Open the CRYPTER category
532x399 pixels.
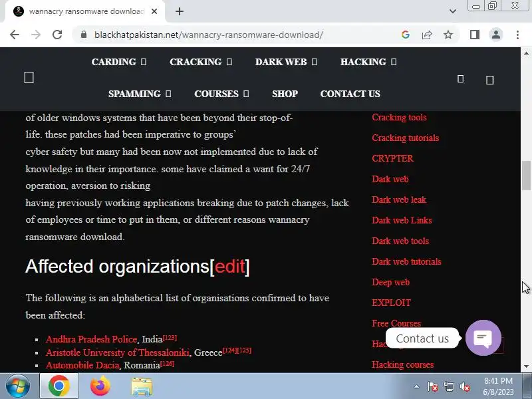pyautogui.click(x=392, y=158)
